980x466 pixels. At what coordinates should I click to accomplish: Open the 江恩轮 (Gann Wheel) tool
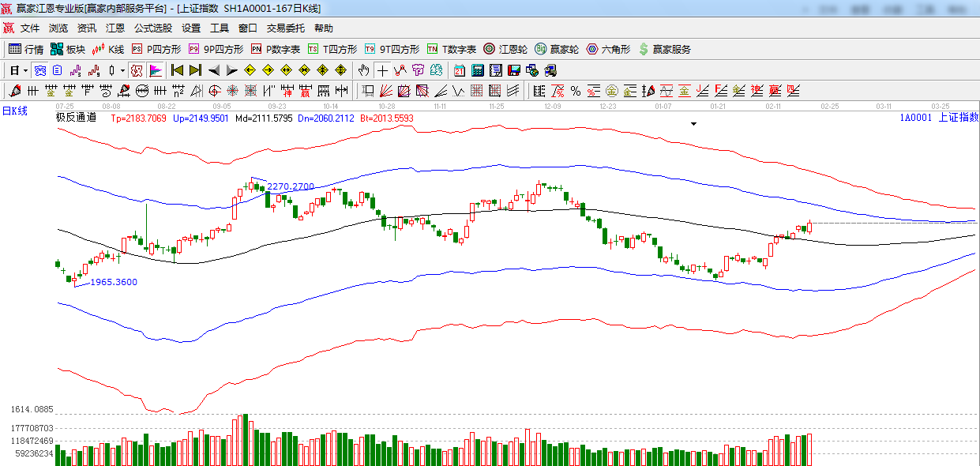pos(505,49)
